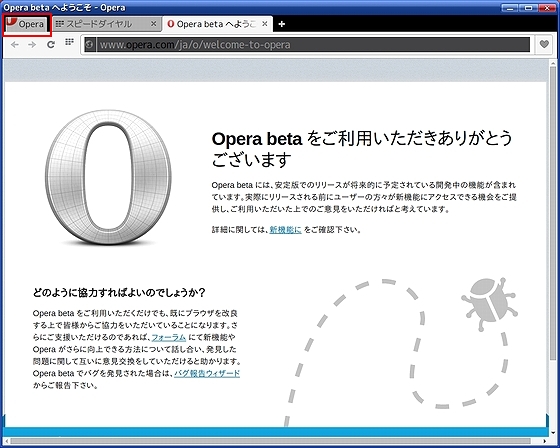Open the Opera main menu button
Screen dimensions: 560x448
[x=27, y=24]
